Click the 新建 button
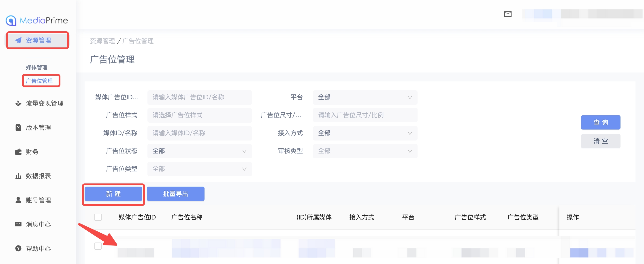 tap(113, 194)
